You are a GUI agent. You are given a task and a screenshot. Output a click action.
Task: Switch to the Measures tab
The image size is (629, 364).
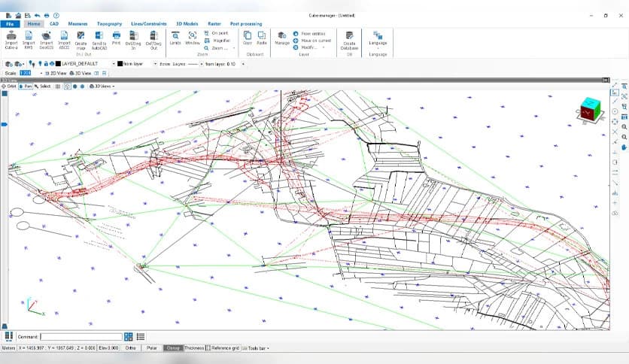[77, 24]
